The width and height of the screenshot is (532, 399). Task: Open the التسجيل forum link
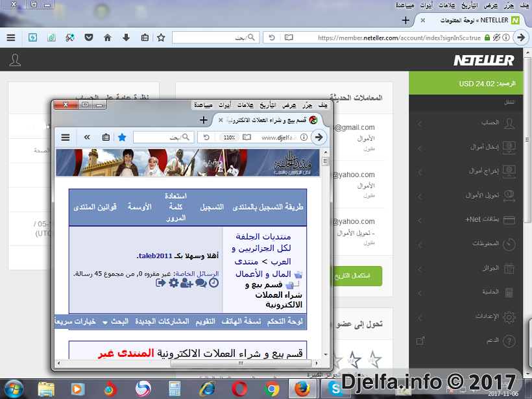(212, 207)
